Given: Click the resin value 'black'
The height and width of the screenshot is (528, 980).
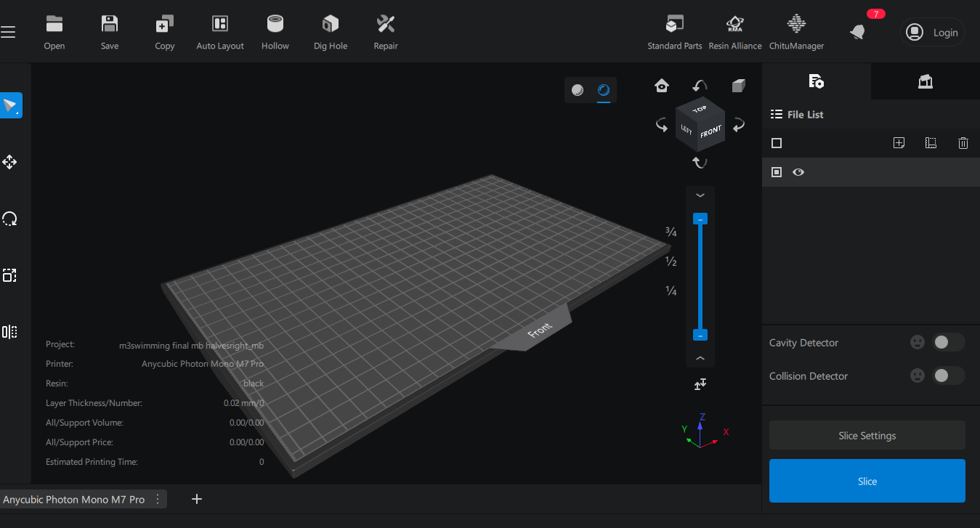Looking at the screenshot, I should click(254, 383).
